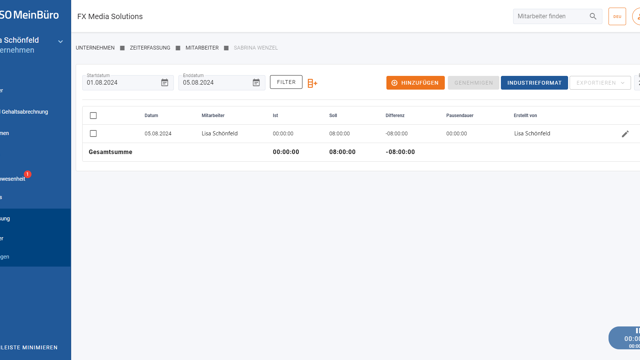Click the Industrieformat button
Image resolution: width=640 pixels, height=360 pixels.
[534, 83]
